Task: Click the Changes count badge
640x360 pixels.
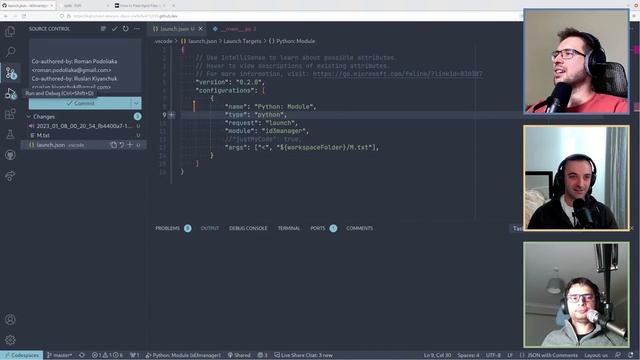Action: (x=138, y=117)
